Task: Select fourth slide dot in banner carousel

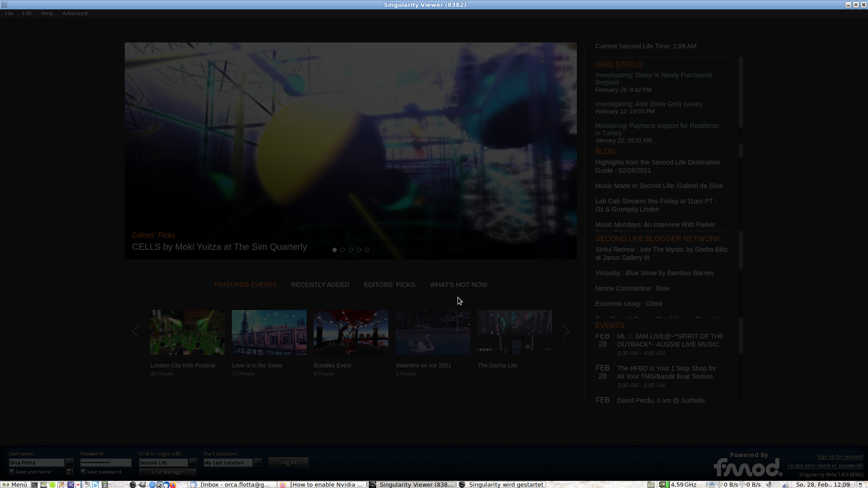Action: tap(359, 250)
